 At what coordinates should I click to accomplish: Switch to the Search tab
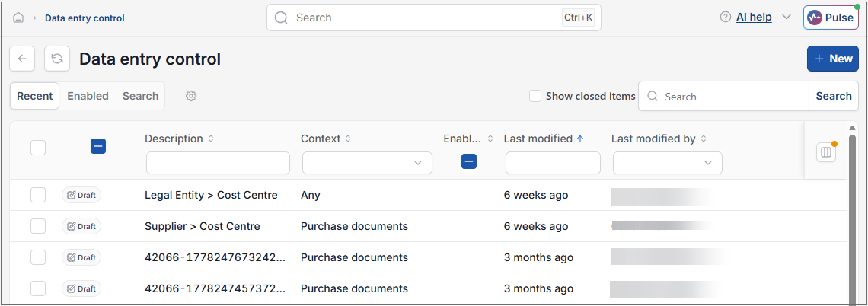(141, 96)
